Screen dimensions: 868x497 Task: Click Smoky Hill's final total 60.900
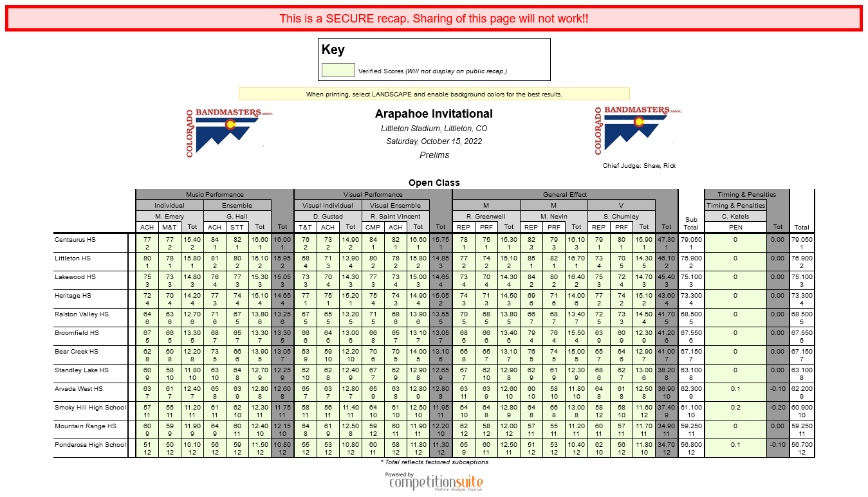pyautogui.click(x=802, y=408)
